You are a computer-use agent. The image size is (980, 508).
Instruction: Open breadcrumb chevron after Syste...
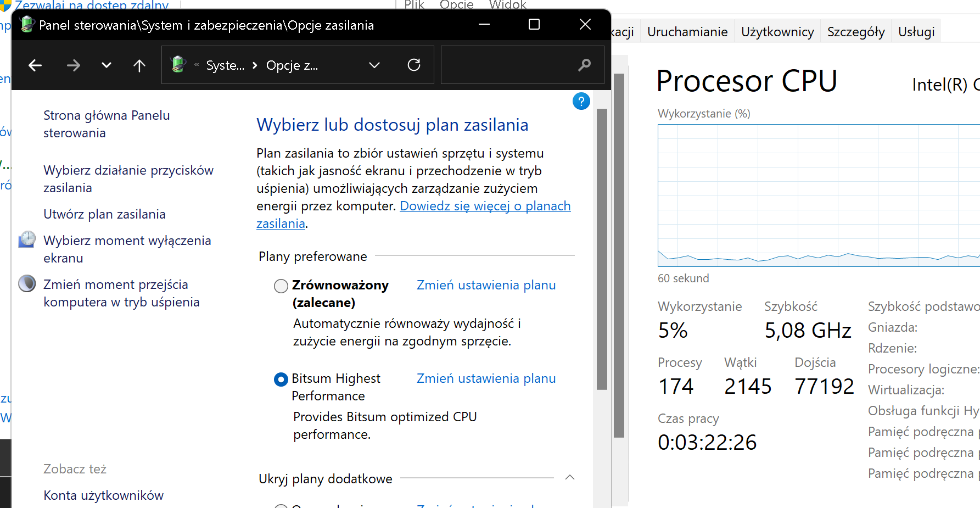point(255,65)
